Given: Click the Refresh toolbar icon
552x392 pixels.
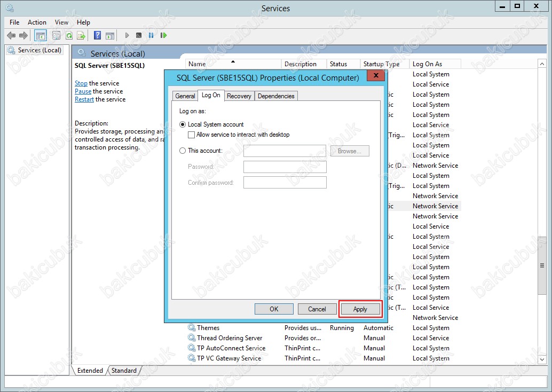Looking at the screenshot, I should click(69, 35).
